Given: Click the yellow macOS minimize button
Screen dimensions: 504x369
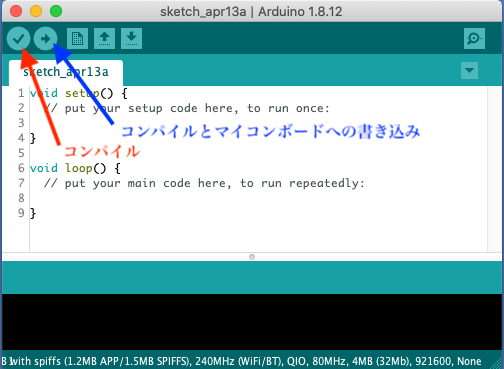Looking at the screenshot, I should click(x=36, y=11).
